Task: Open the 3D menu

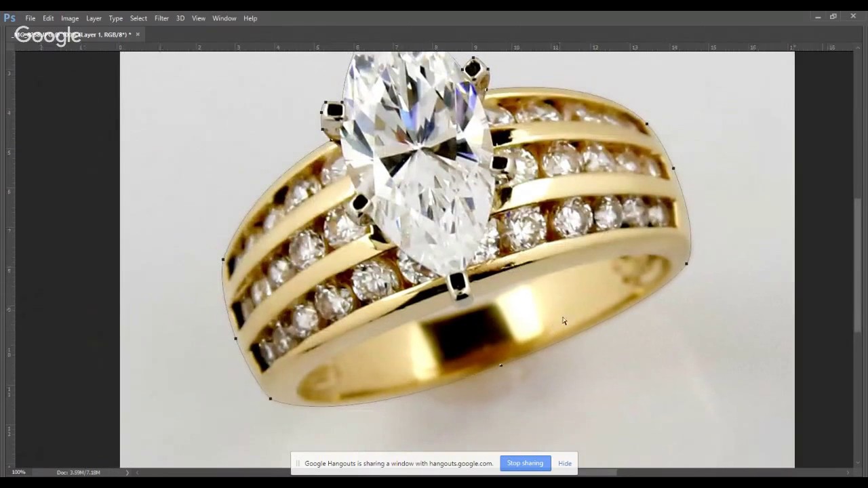Action: (x=180, y=18)
